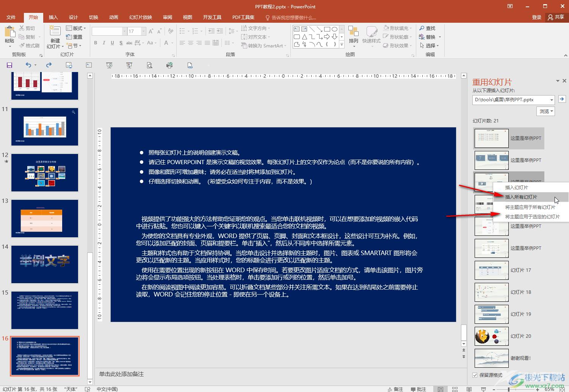Image resolution: width=569 pixels, height=392 pixels.
Task: Select slide 14 thumbnail with WordArt text
Action: click(45, 264)
